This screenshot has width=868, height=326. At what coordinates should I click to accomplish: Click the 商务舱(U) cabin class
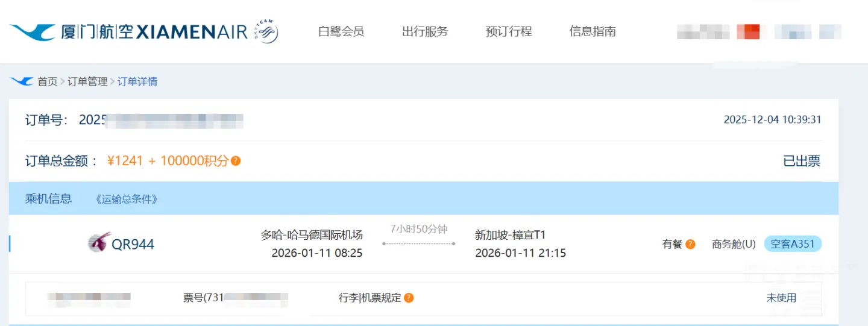point(734,244)
